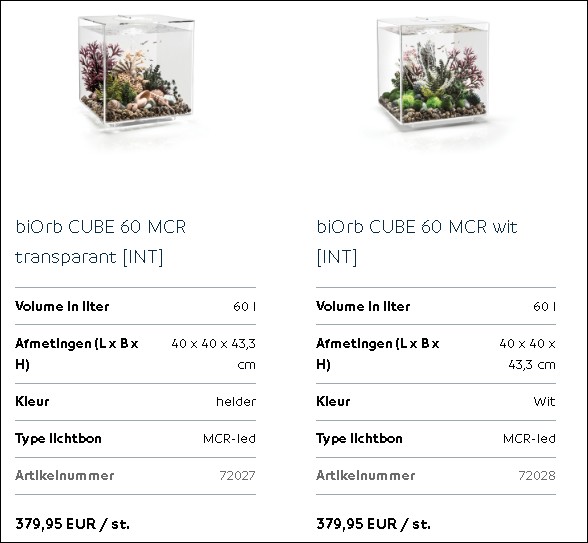The width and height of the screenshot is (588, 543).
Task: Click right Volume in liter row label
Action: point(363,306)
